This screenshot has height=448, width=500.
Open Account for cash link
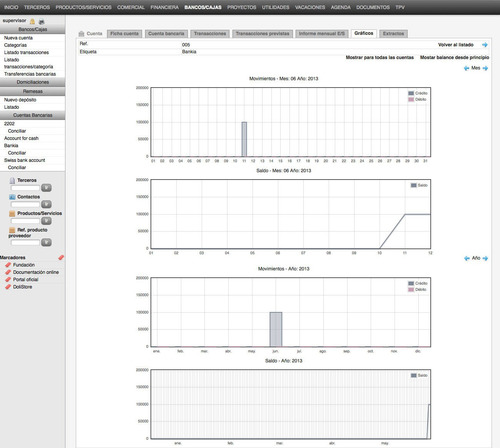coord(21,138)
